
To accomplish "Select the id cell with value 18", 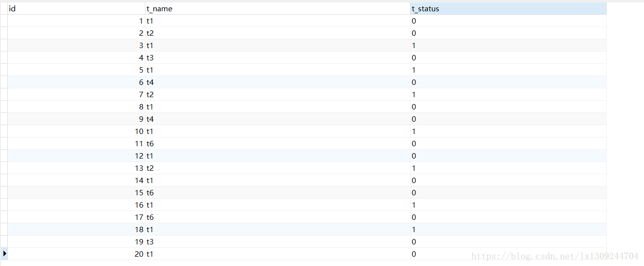I will tap(76, 230).
